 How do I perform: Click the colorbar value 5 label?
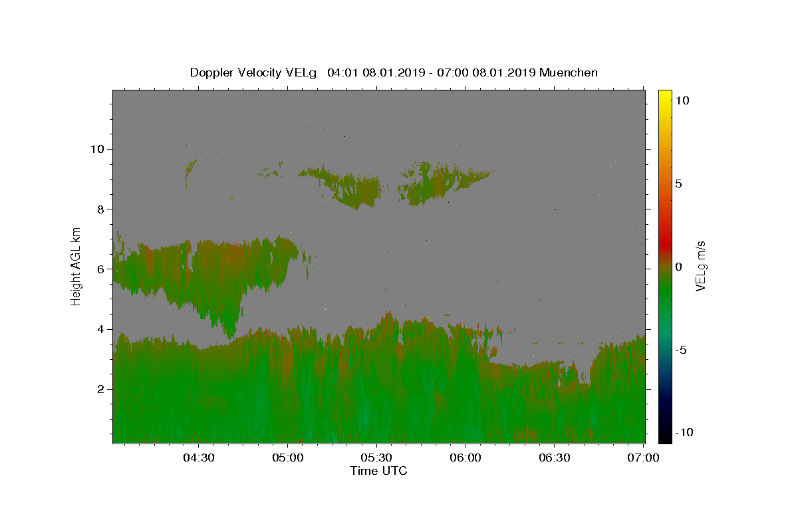coord(678,184)
